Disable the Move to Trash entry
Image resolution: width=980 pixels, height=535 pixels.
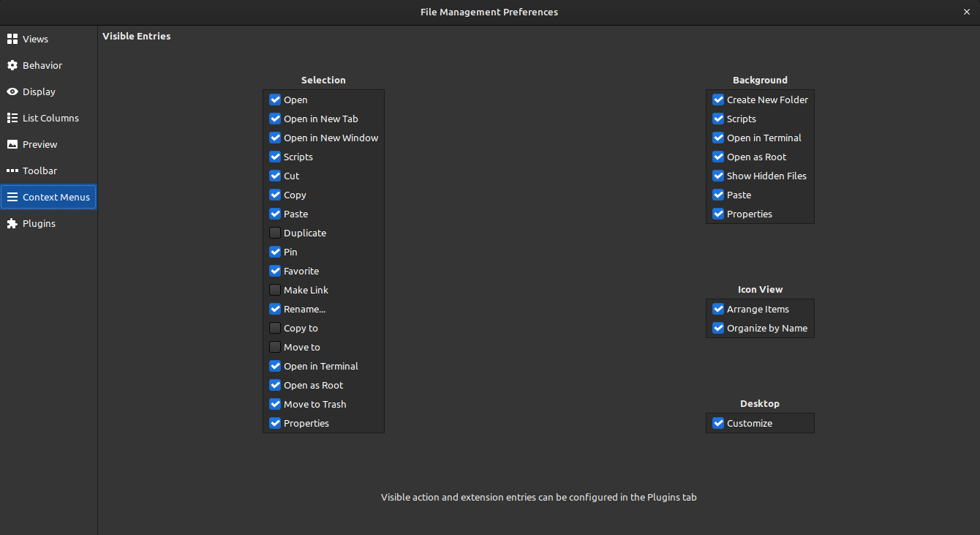click(275, 404)
